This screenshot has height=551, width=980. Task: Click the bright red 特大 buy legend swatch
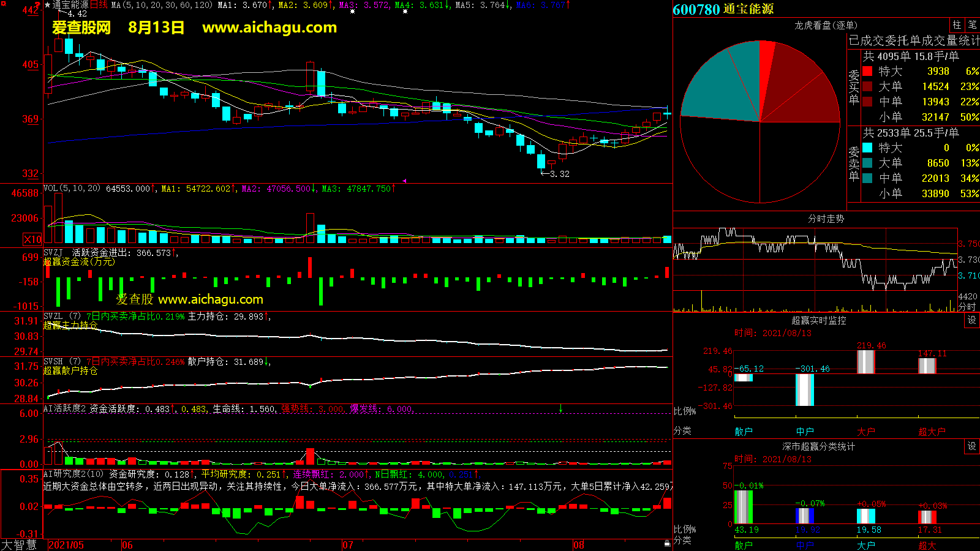867,72
